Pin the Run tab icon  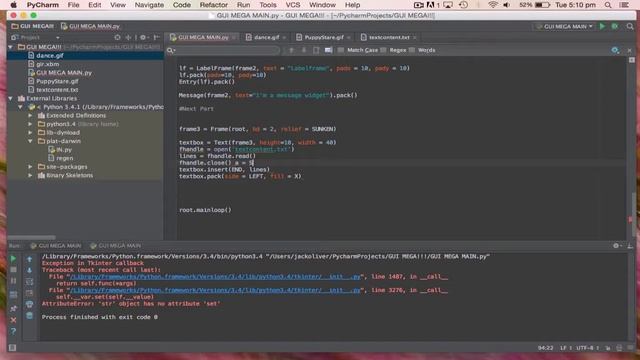[13, 308]
